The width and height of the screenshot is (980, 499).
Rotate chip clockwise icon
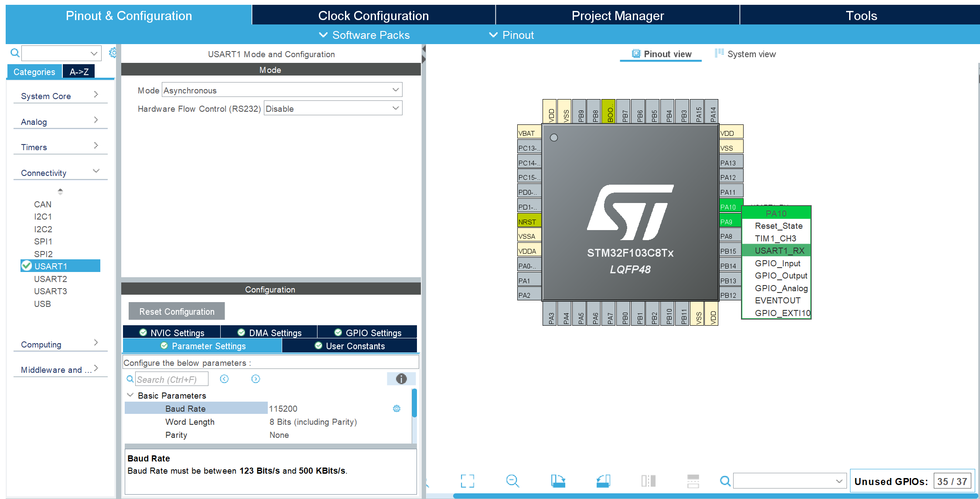tap(558, 481)
